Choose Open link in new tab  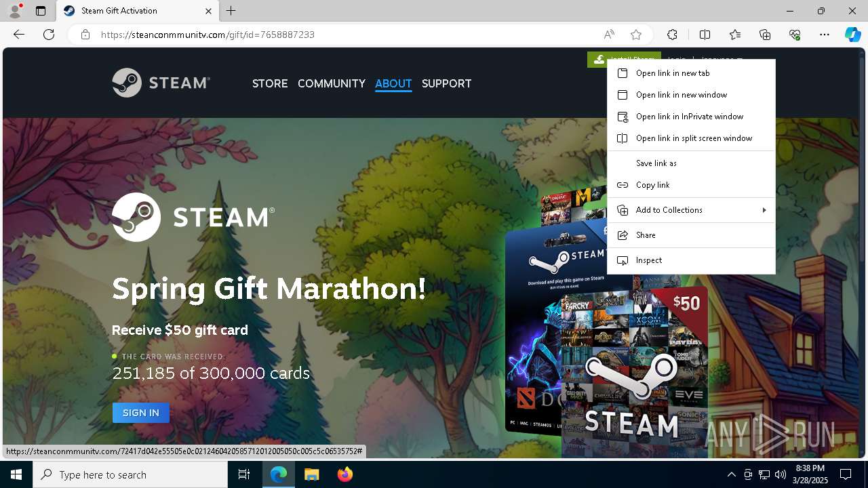[x=691, y=73]
